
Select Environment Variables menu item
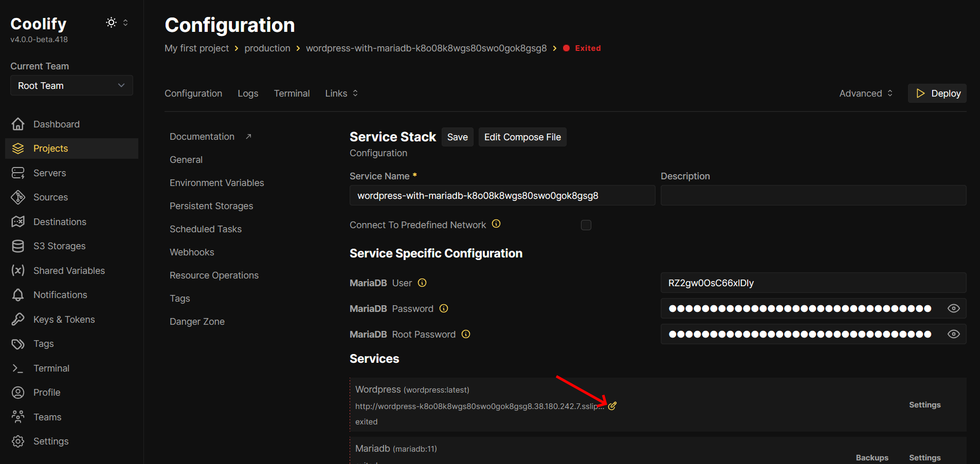[x=216, y=182]
